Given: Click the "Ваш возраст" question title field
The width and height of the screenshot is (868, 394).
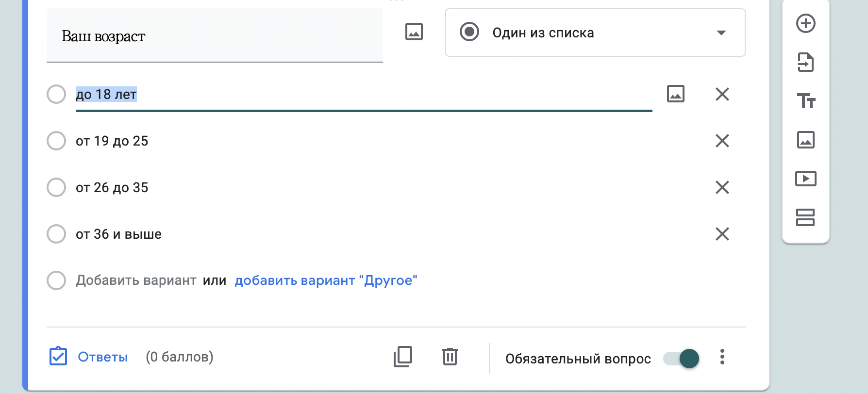Looking at the screenshot, I should [214, 36].
